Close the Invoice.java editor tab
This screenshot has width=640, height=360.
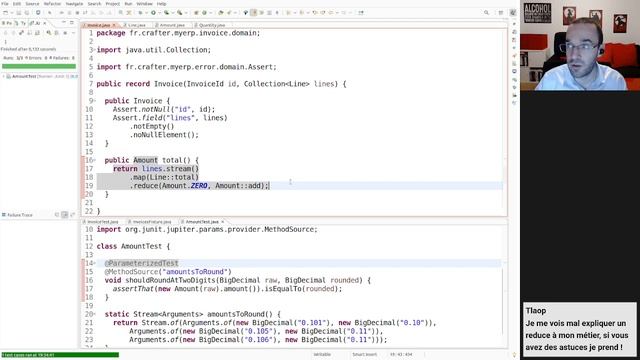pos(114,25)
